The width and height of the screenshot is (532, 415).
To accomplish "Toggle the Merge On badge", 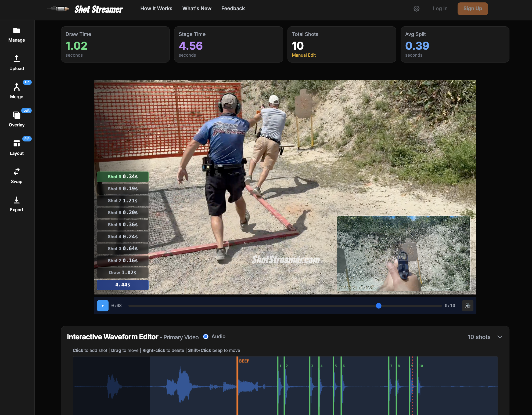I will click(x=27, y=82).
